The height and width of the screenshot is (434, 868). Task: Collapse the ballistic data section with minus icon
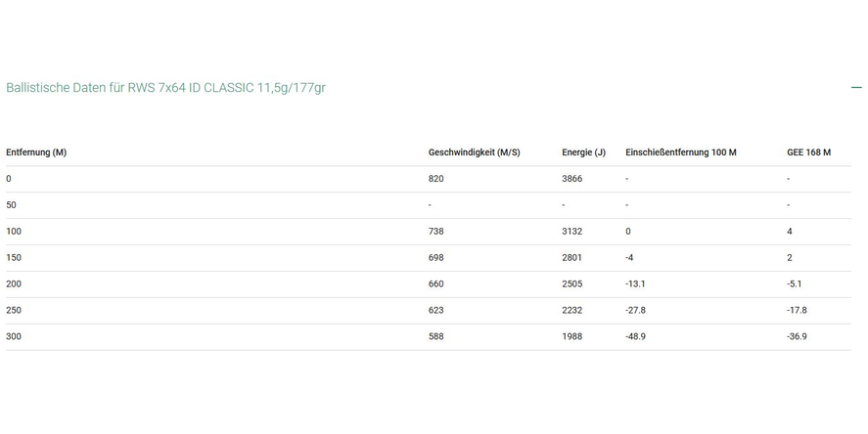[856, 88]
